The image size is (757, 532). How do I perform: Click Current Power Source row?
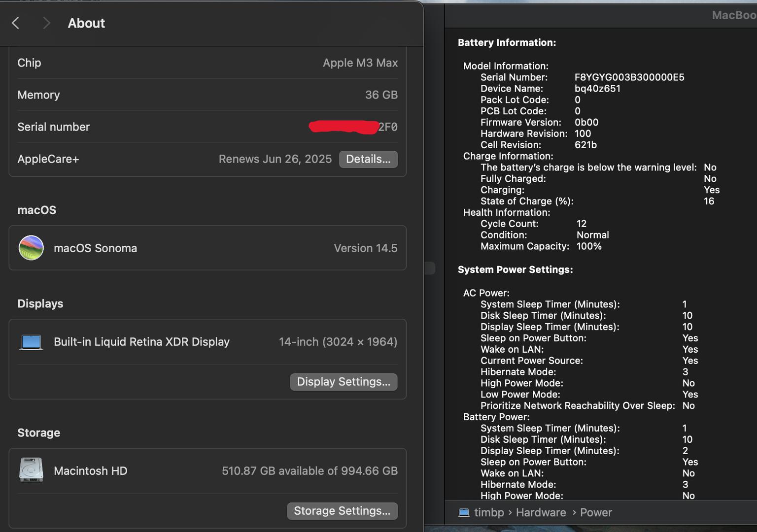click(x=589, y=361)
